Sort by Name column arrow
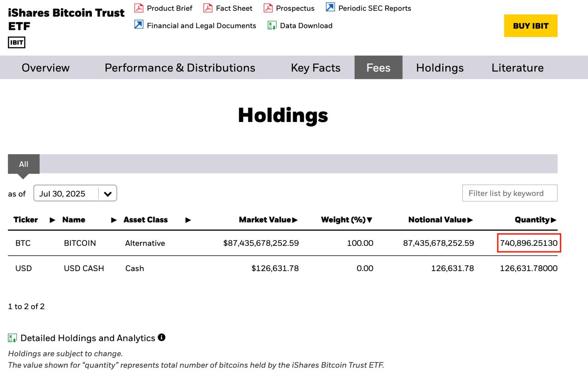 coord(114,220)
